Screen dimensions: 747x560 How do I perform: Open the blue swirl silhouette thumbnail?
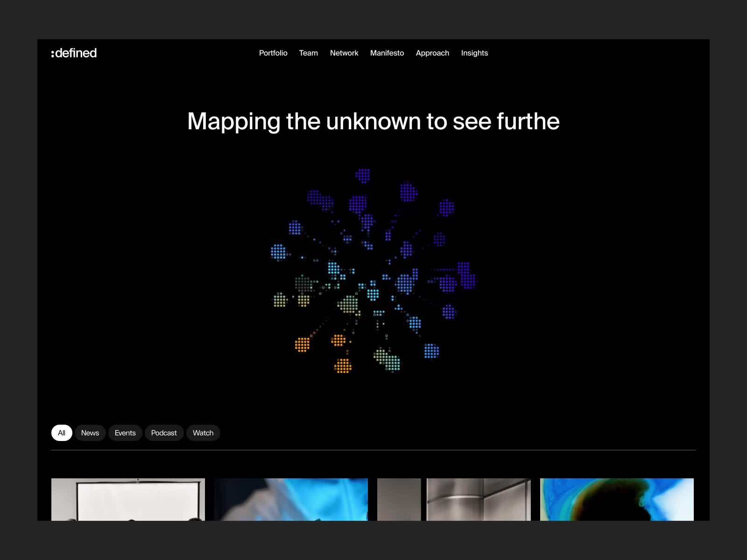click(617, 499)
